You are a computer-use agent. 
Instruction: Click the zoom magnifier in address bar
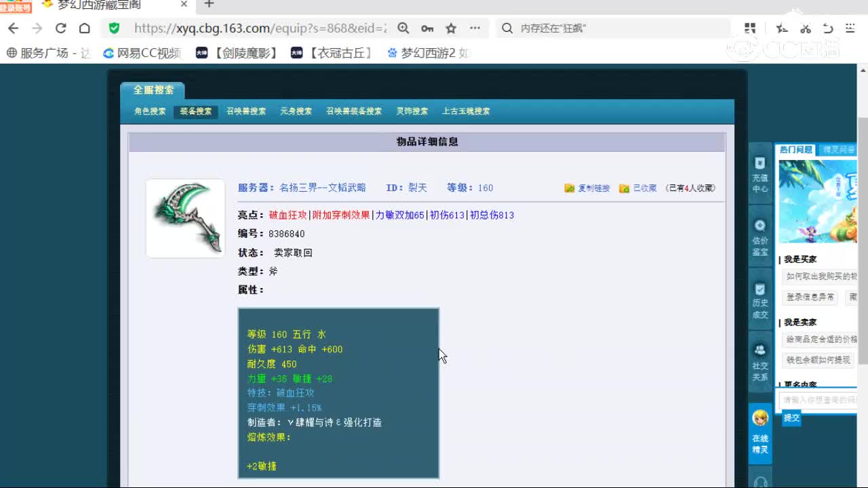403,28
